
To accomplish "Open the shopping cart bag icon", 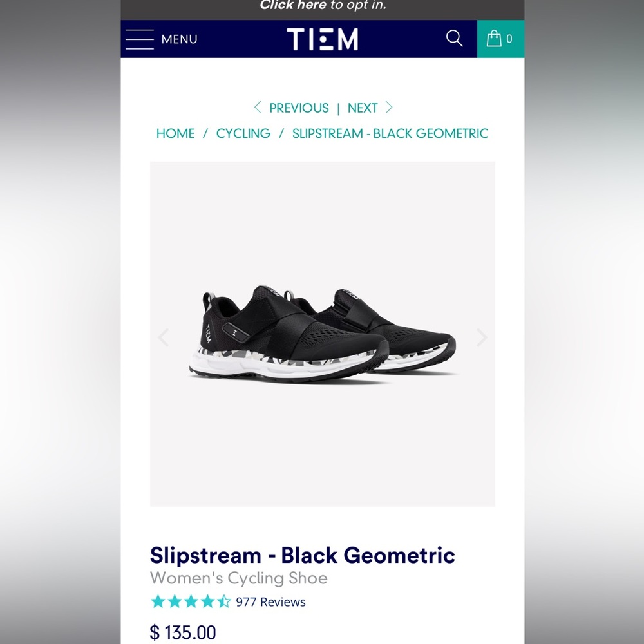I will pos(495,39).
